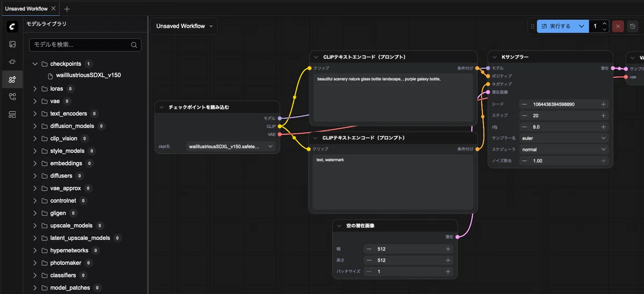Click the plus icon on the シード field

tap(603, 104)
